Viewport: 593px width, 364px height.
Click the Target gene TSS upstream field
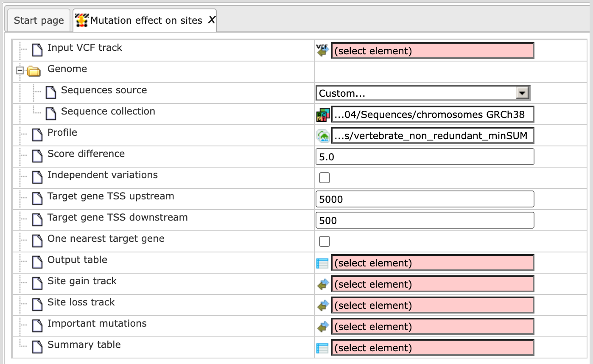click(425, 199)
